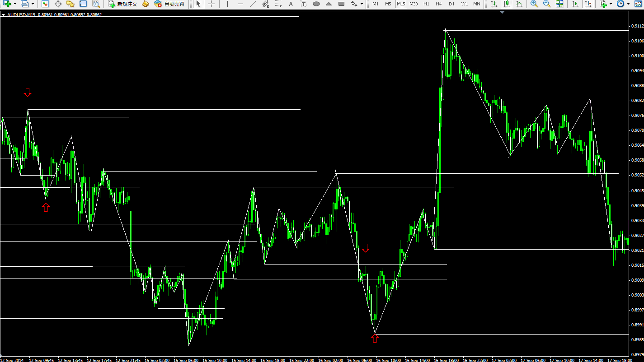This screenshot has height=362, width=644.
Task: Click the chart shift marker triangle
Action: (503, 13)
